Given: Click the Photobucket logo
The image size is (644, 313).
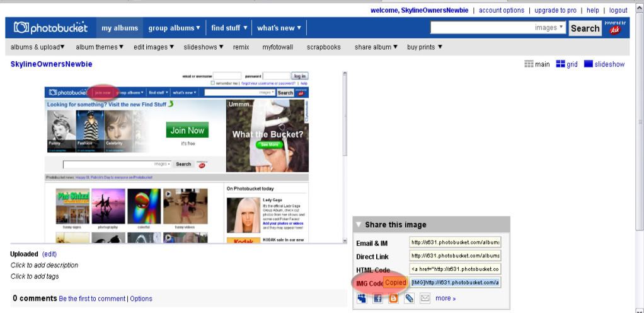Looking at the screenshot, I should pos(51,28).
